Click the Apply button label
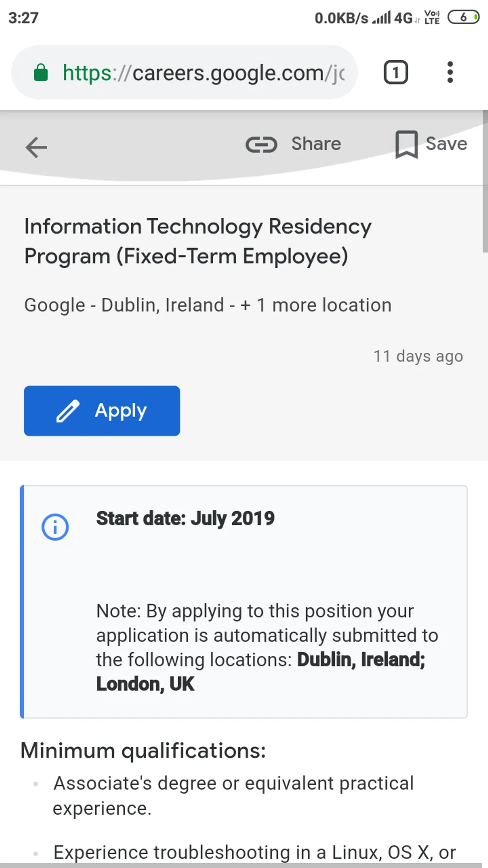The width and height of the screenshot is (488, 868). click(121, 411)
